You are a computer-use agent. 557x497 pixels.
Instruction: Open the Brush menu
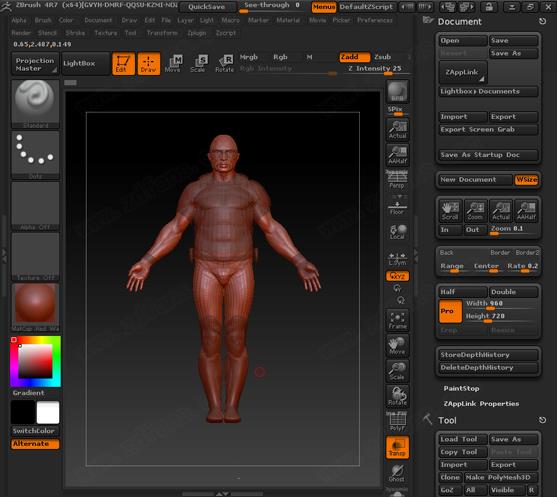43,20
